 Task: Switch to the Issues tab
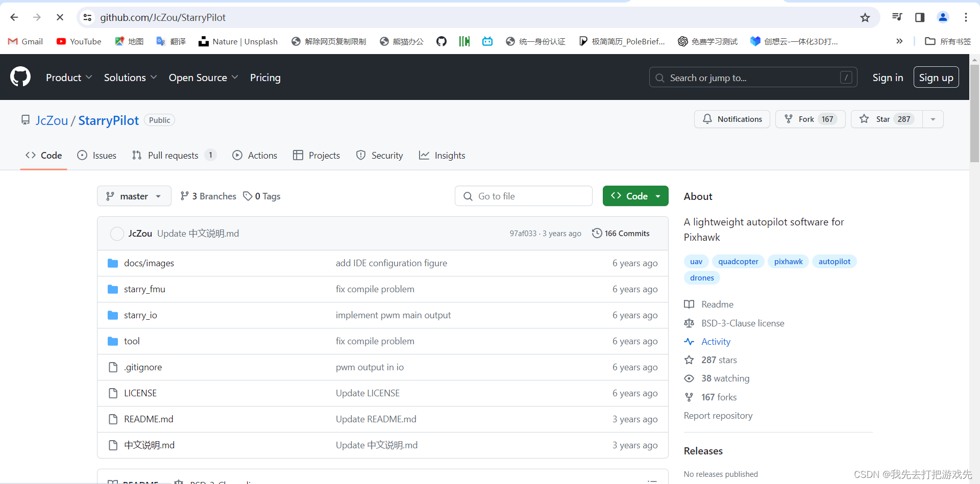click(x=96, y=156)
